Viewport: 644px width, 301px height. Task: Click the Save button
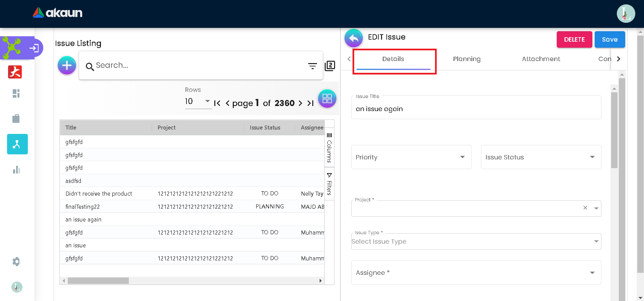click(610, 40)
